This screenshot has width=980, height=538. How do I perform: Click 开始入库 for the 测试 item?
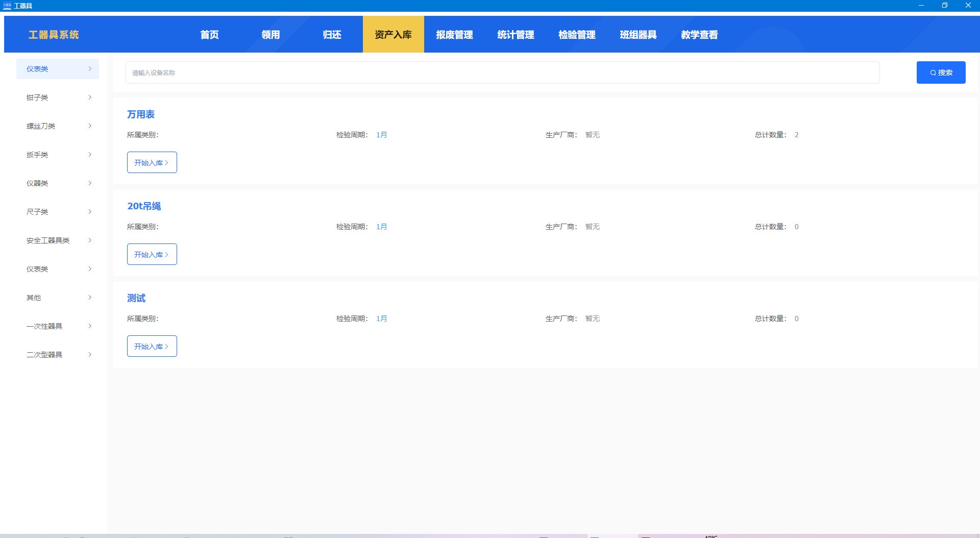(152, 346)
